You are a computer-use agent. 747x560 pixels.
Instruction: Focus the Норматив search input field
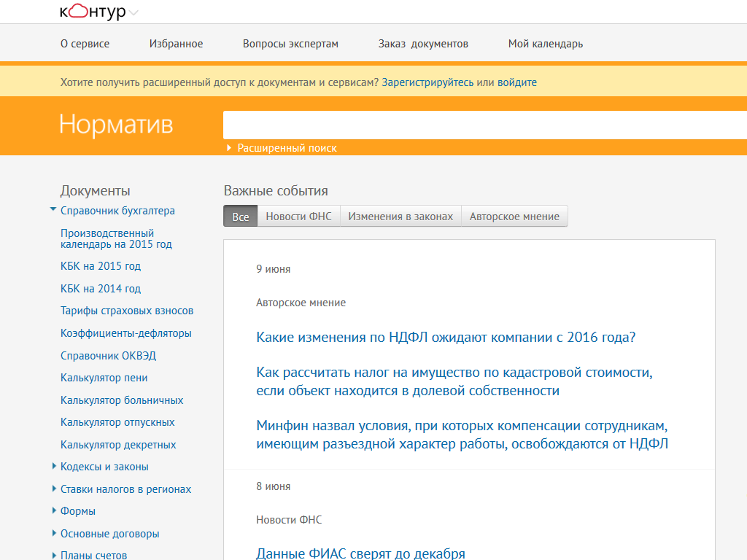485,125
